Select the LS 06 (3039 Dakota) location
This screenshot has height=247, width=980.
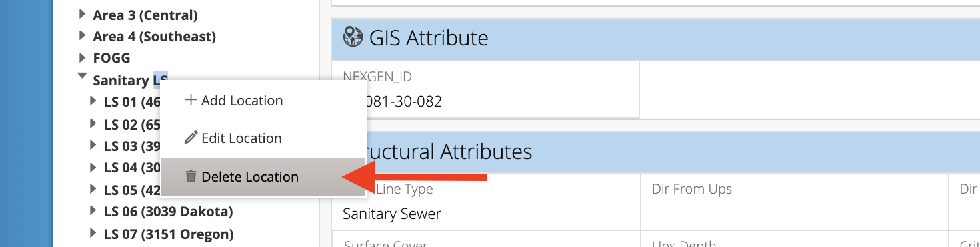point(168,212)
